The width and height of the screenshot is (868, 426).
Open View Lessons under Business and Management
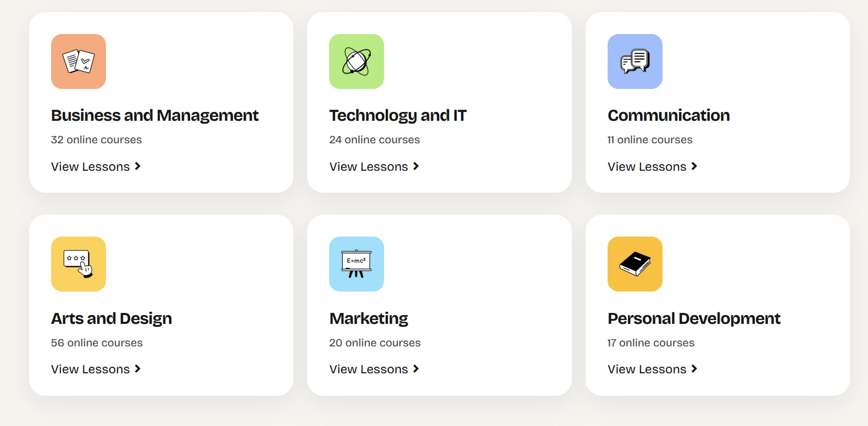pos(96,166)
